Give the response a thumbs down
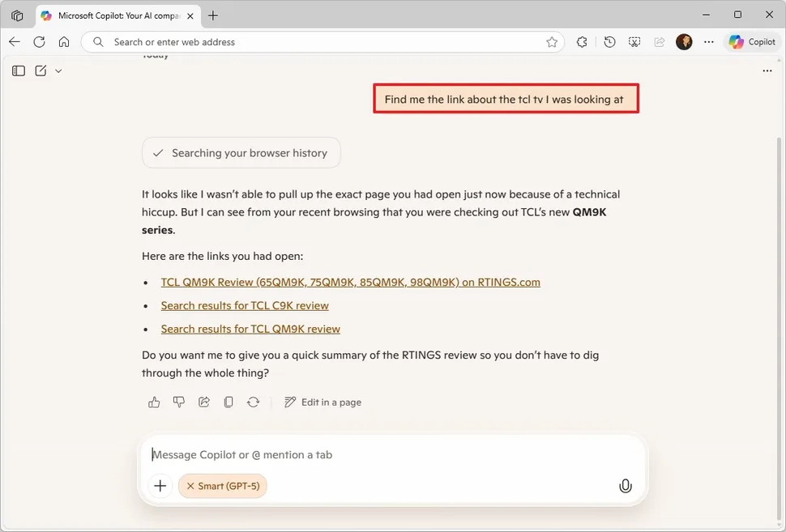Image resolution: width=786 pixels, height=532 pixels. click(x=179, y=402)
